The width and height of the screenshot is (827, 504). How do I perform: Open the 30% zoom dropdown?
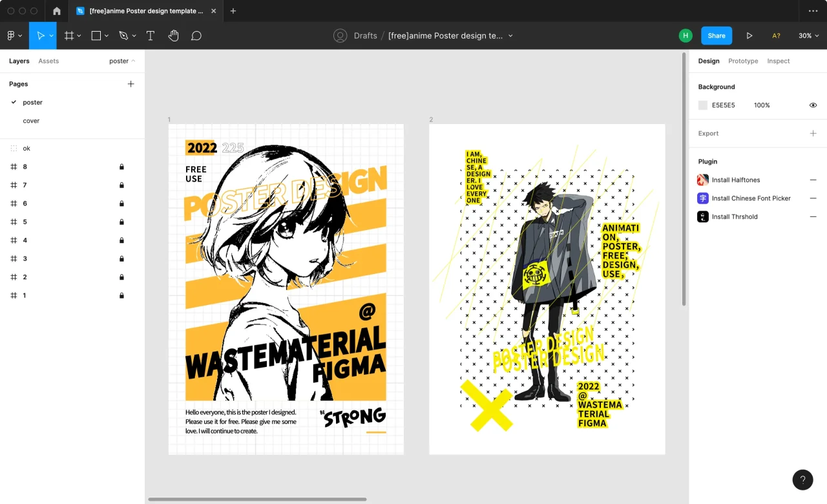point(808,36)
